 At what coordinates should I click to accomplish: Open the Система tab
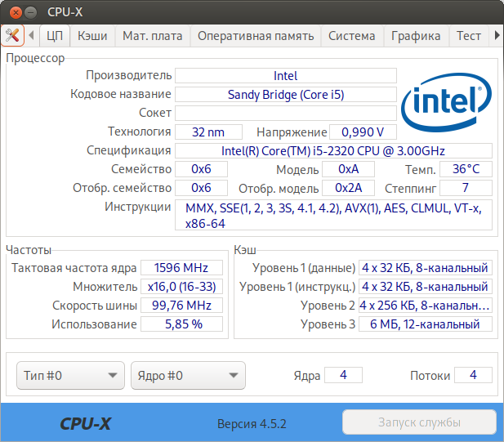(x=351, y=36)
